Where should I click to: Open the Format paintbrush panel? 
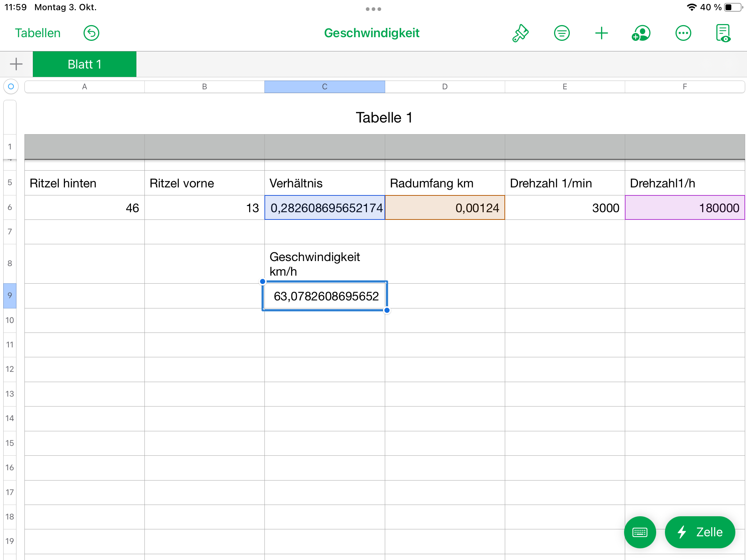click(x=520, y=33)
